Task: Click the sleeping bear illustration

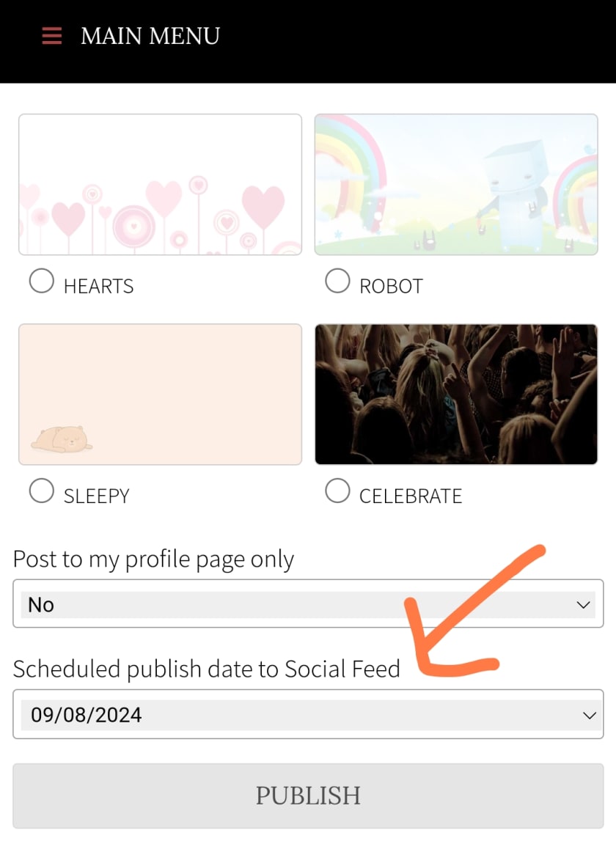Action: point(62,439)
